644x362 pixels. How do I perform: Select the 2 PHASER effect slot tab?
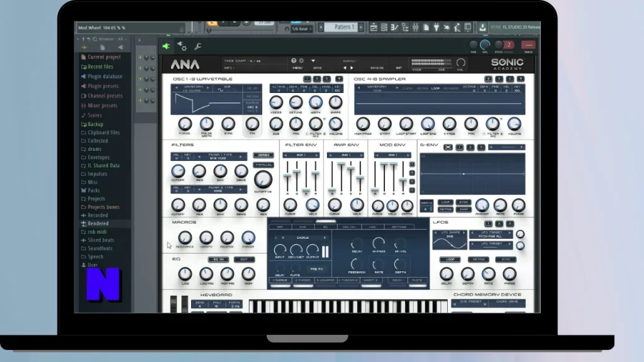point(303,280)
